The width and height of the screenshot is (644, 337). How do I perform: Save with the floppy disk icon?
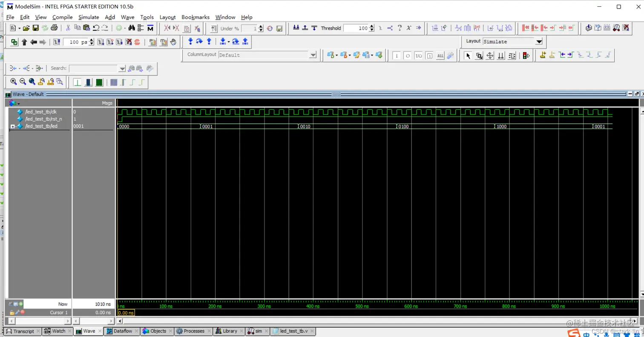pos(35,28)
